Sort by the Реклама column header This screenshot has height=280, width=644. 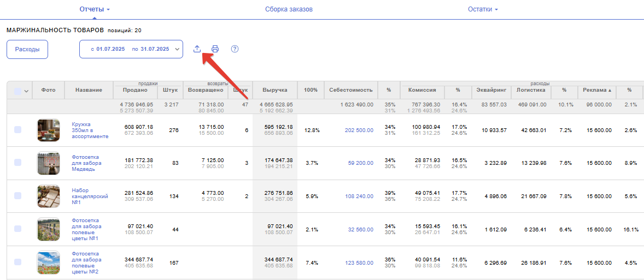597,90
